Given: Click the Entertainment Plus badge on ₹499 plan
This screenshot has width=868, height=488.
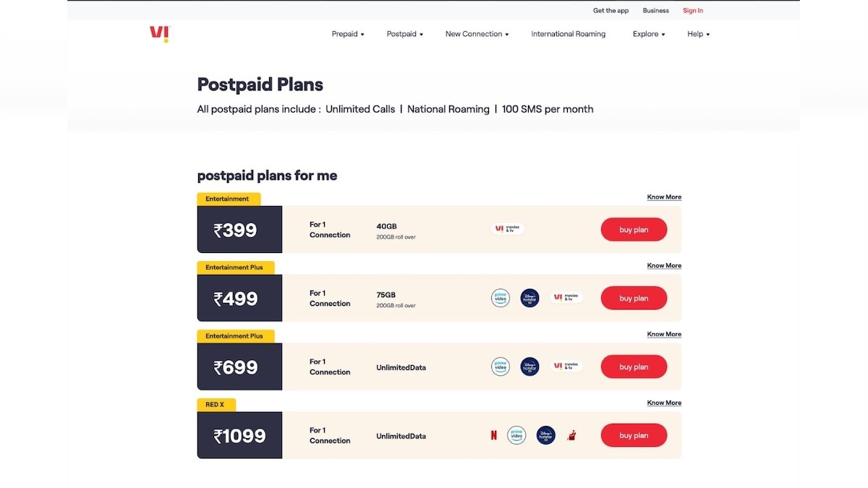Looking at the screenshot, I should (x=236, y=267).
